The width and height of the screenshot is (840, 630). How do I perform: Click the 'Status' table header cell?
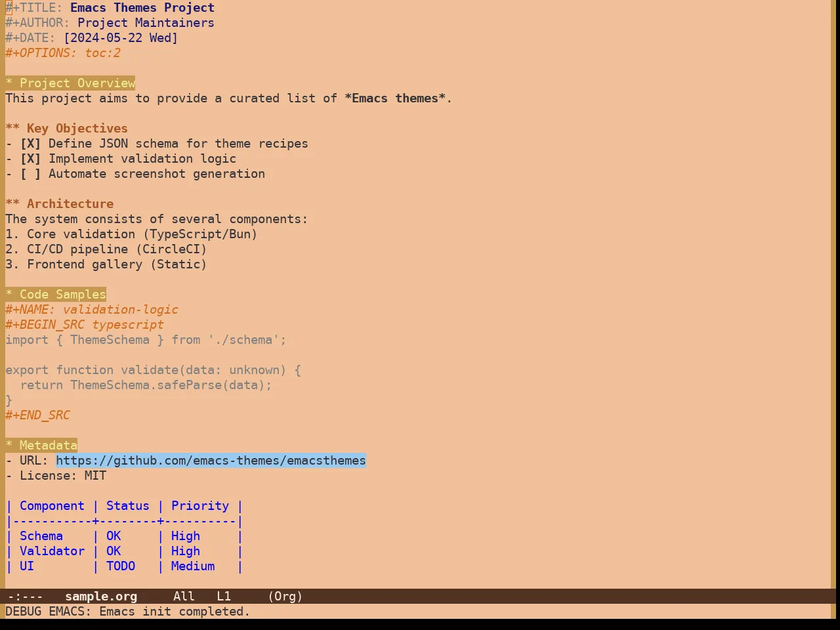128,506
